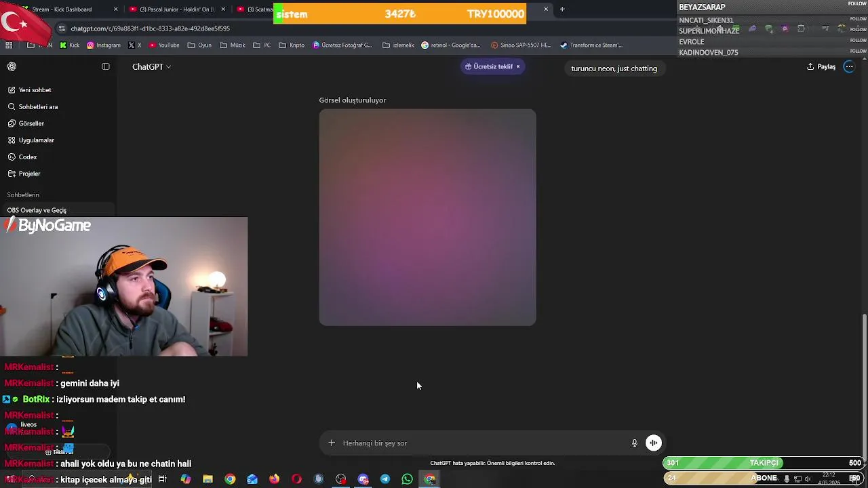Click the microphone dictation icon
The height and width of the screenshot is (488, 868).
(635, 443)
